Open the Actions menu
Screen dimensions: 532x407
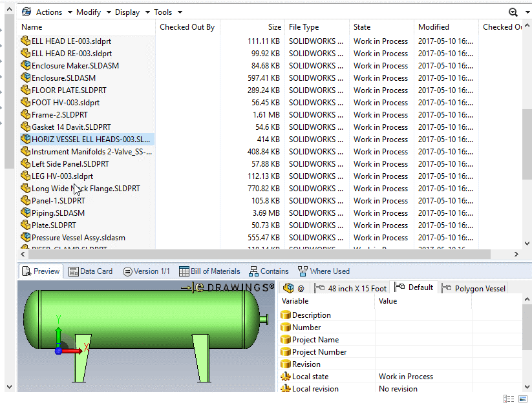pyautogui.click(x=49, y=12)
